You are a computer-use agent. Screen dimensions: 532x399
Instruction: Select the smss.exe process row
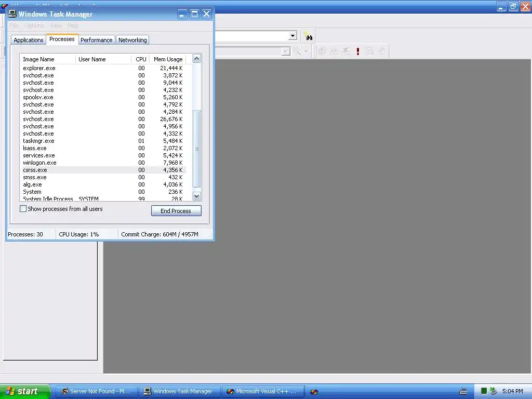[x=103, y=178]
